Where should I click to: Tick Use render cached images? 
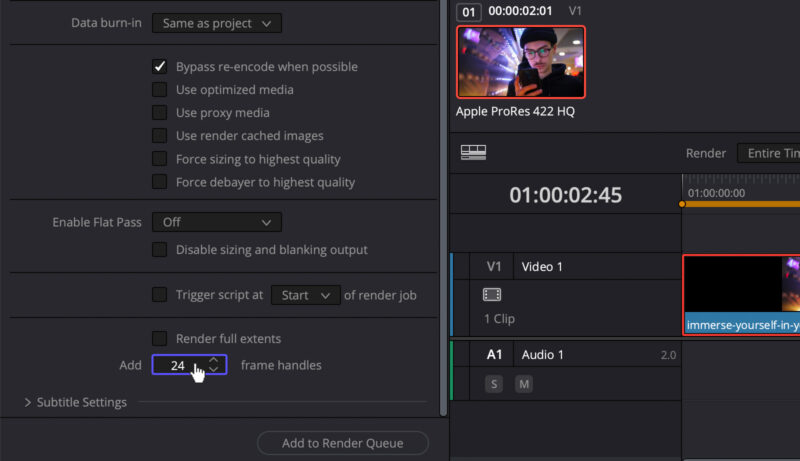tap(160, 136)
